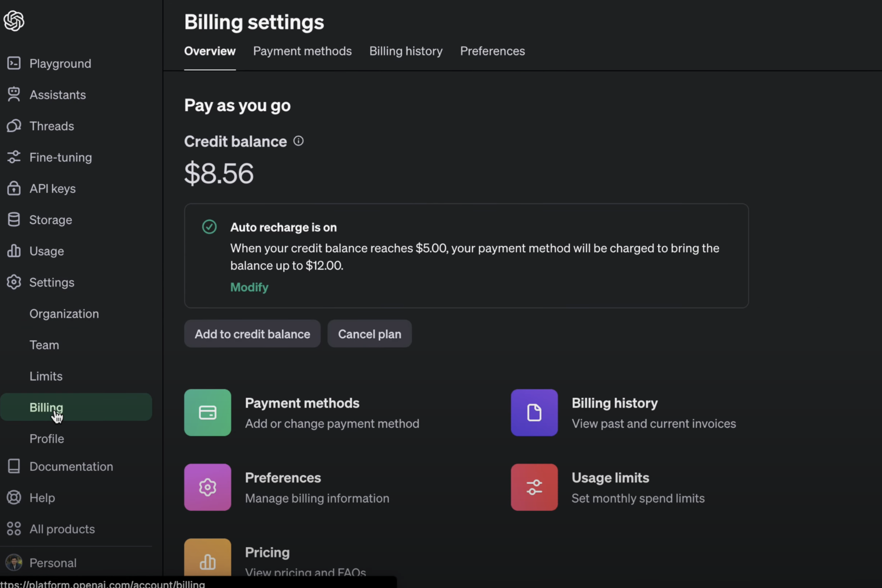Open the Preferences tab
The height and width of the screenshot is (588, 882).
(x=492, y=51)
